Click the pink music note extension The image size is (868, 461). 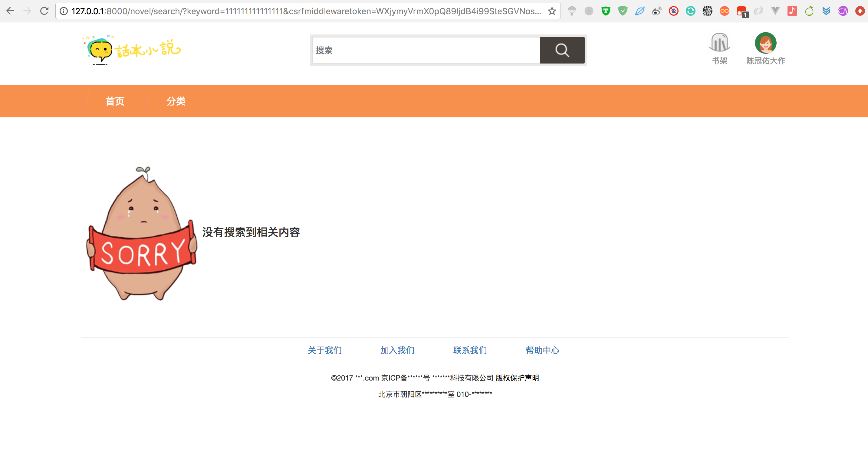(792, 11)
